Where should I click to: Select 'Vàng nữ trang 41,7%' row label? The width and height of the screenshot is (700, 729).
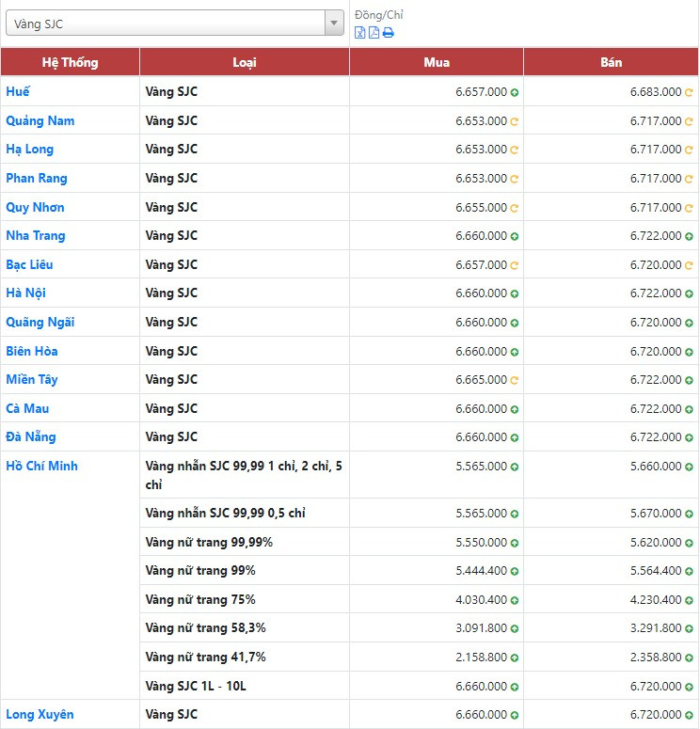[x=206, y=657]
